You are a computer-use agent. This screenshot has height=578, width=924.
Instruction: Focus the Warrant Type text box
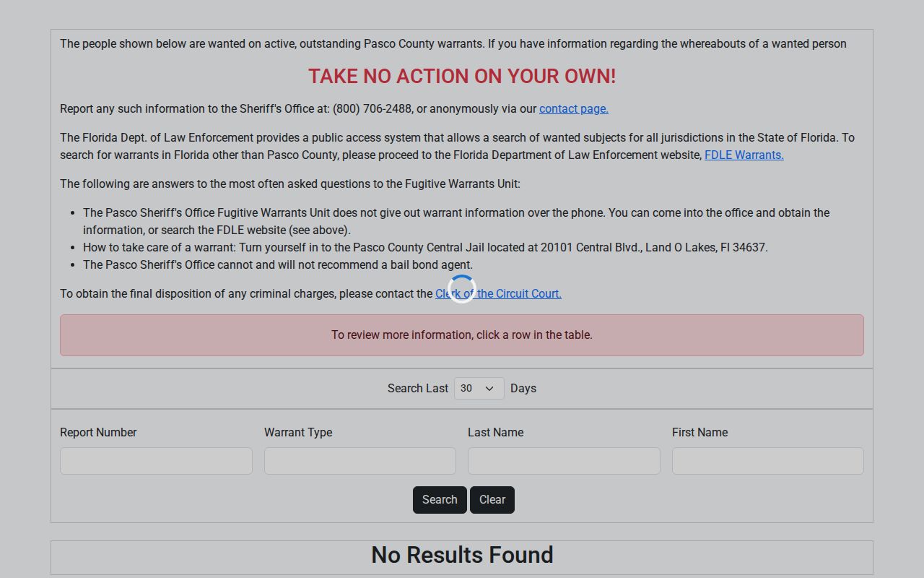pos(359,461)
